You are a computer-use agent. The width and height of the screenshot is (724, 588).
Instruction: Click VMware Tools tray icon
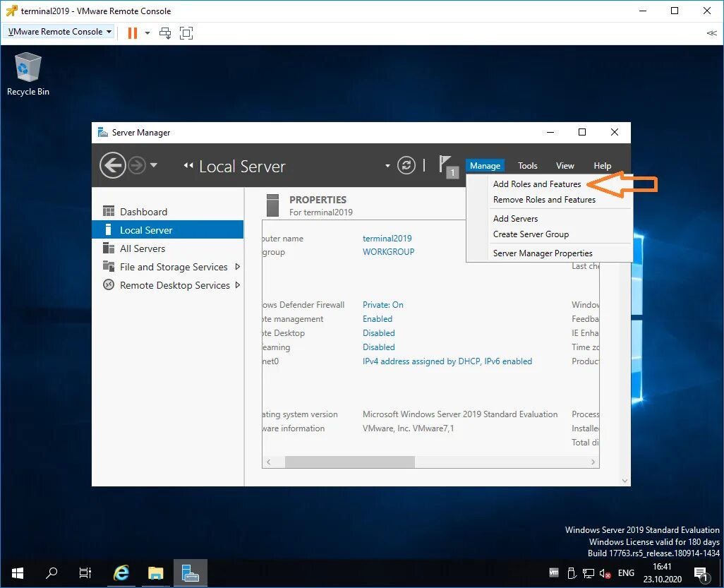(x=554, y=572)
